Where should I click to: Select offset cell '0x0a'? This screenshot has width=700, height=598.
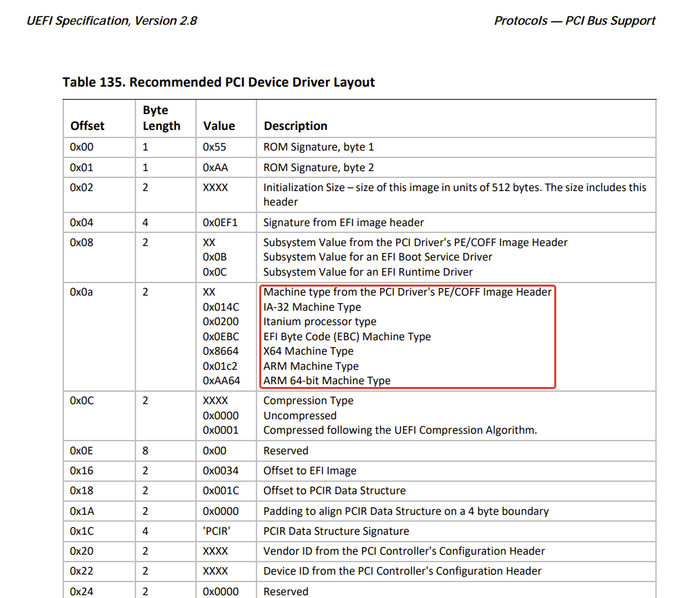pos(81,292)
